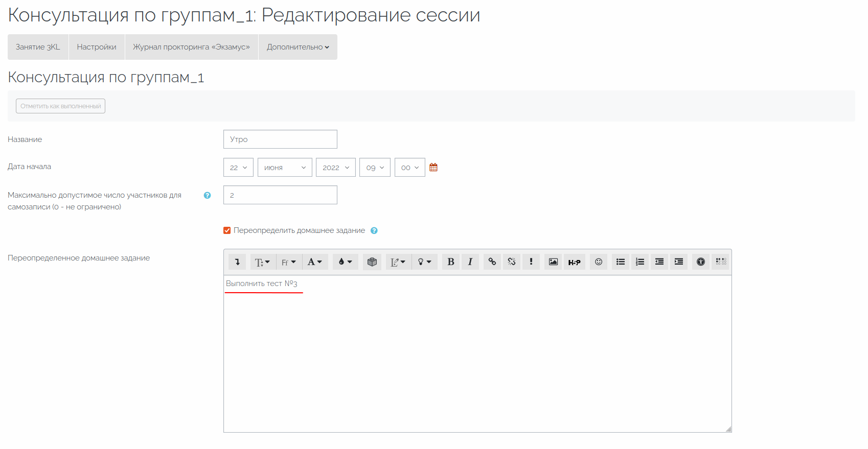Expand the toolbar with the arrow toggle
Viewport: 868px width, 449px height.
(237, 262)
